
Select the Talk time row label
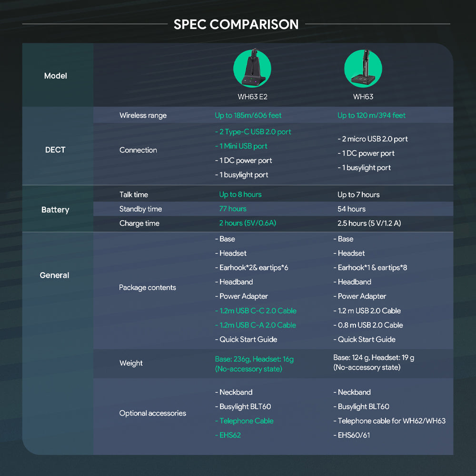134,195
